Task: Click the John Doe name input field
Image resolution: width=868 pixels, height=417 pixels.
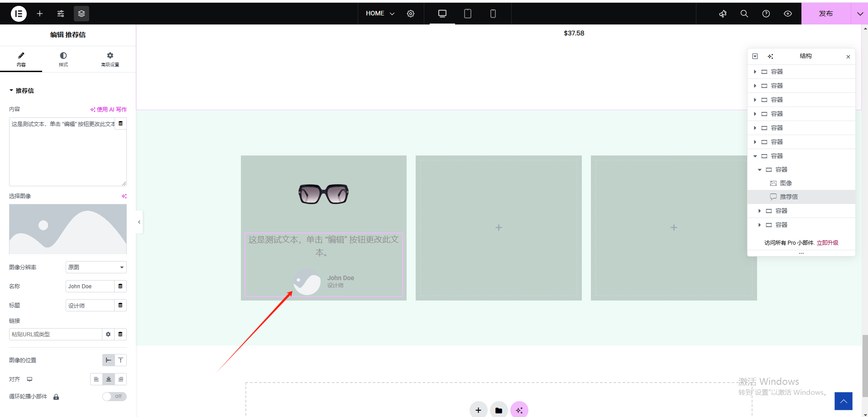Action: 90,286
